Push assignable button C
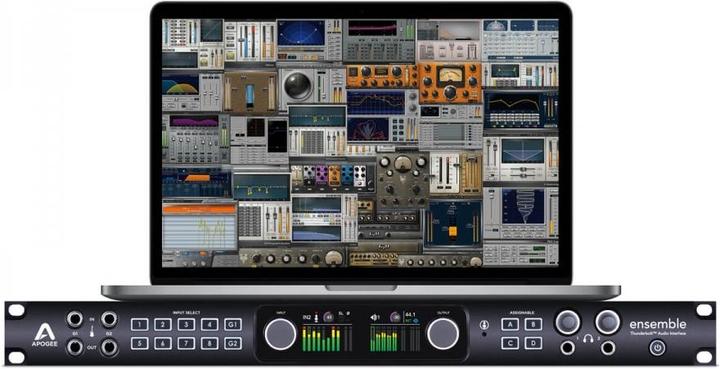 (x=509, y=343)
